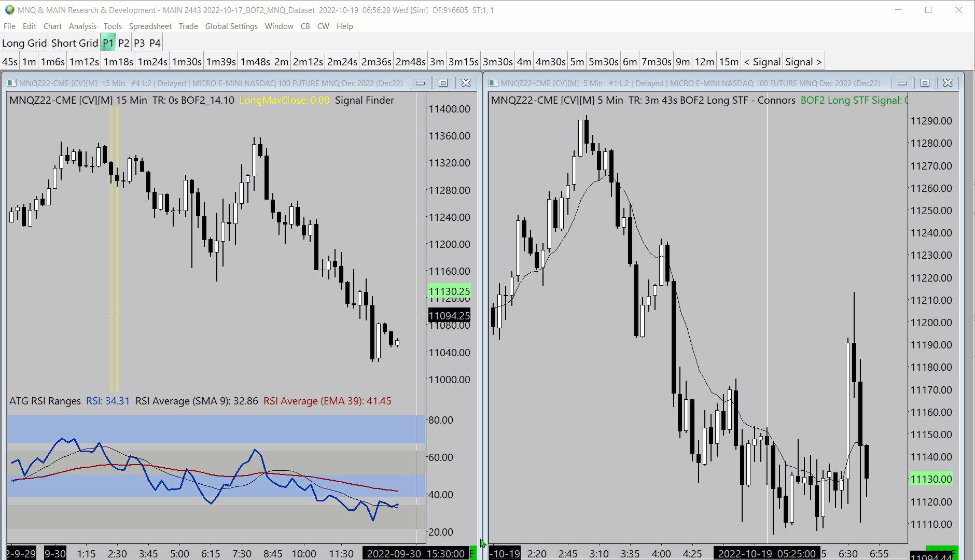Choose the 1m6s timeframe
Viewport: 975px width, 560px height.
coord(53,62)
